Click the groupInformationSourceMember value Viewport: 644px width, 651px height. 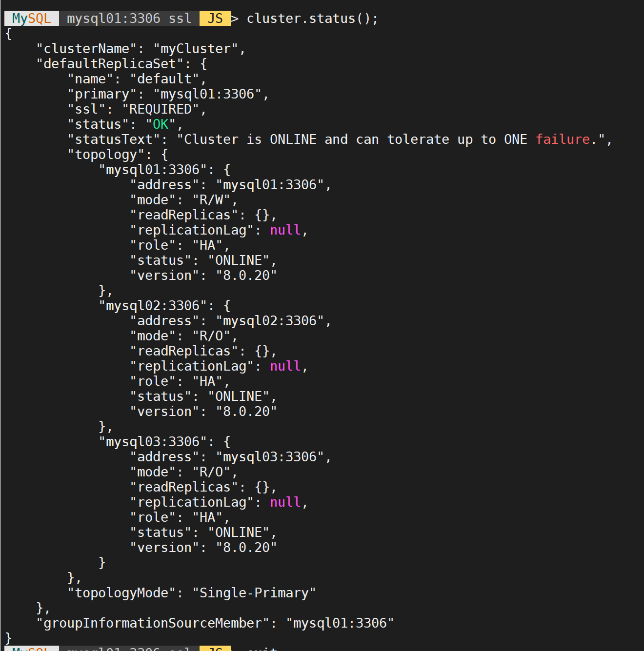click(x=340, y=623)
